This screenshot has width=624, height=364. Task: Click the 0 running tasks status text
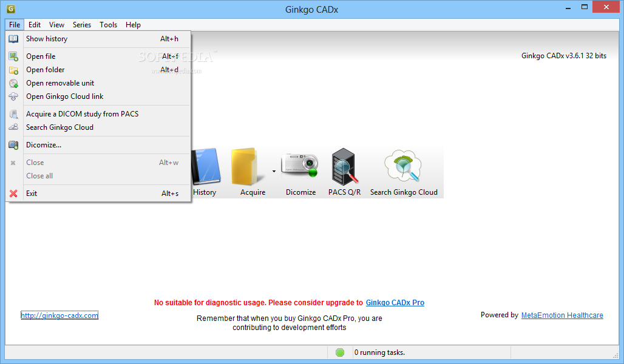pyautogui.click(x=379, y=352)
